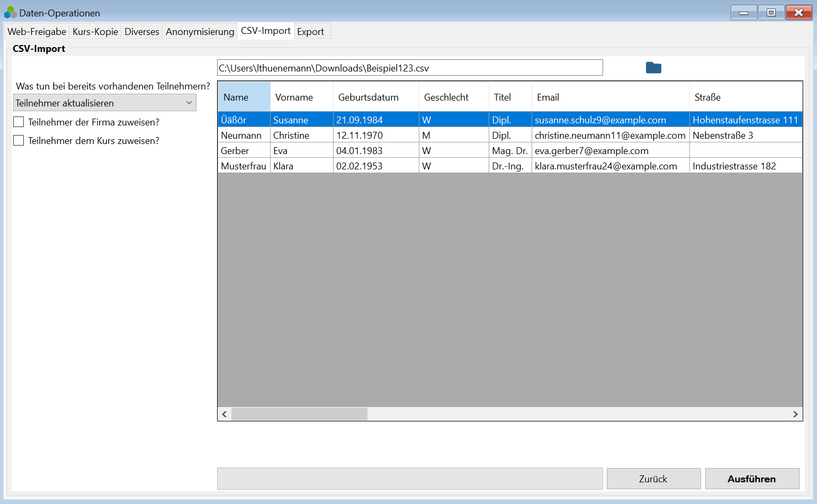Click birthdate 04.01.1983 cell
This screenshot has height=504, width=817.
[x=376, y=150]
